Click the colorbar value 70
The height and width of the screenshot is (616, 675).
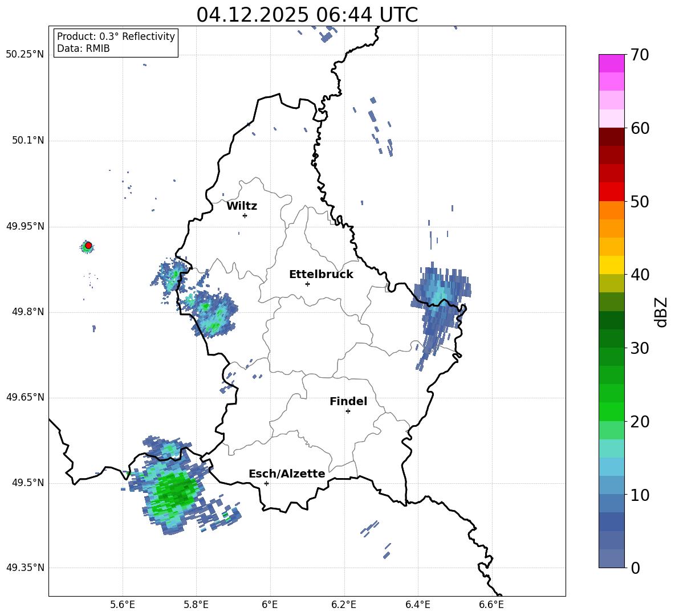point(640,55)
